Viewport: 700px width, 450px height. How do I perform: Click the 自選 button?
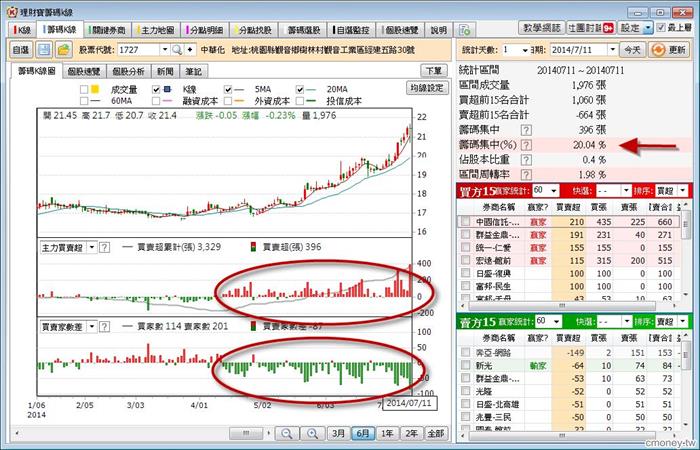pyautogui.click(x=21, y=50)
